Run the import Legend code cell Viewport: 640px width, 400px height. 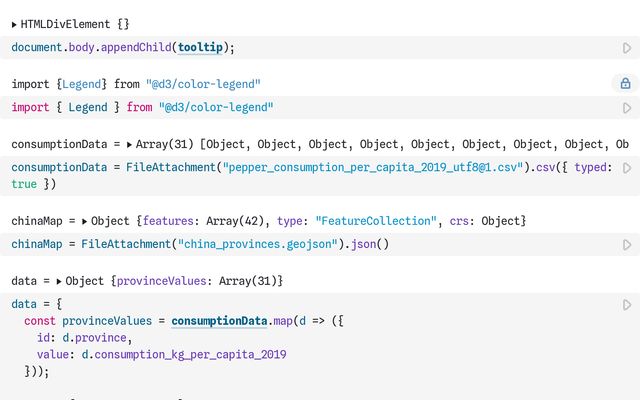pyautogui.click(x=627, y=108)
